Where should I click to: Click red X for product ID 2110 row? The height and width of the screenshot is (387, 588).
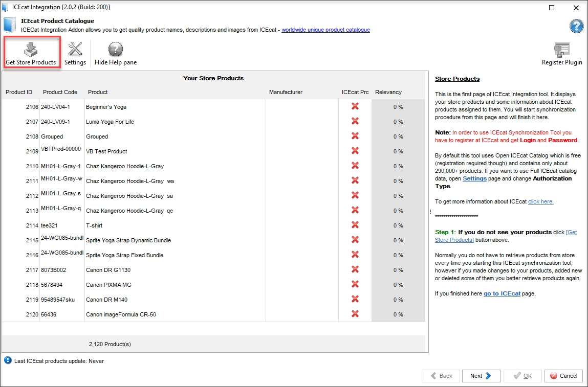pos(355,166)
